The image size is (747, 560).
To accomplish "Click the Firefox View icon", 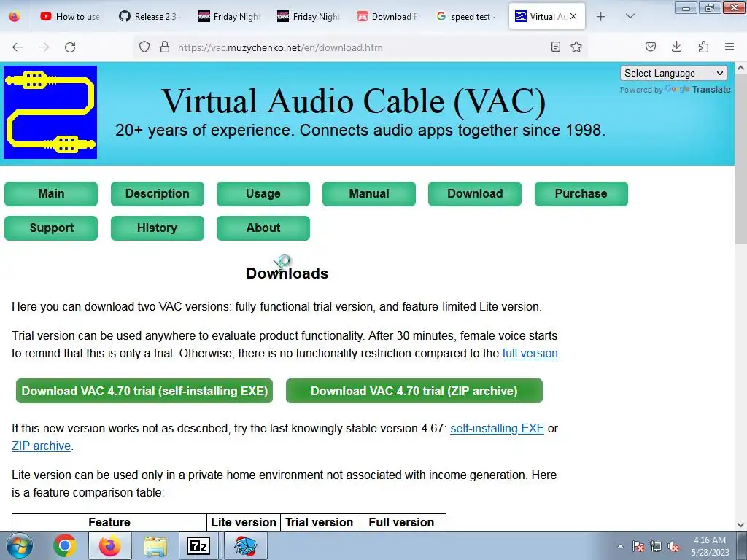I will tap(15, 16).
